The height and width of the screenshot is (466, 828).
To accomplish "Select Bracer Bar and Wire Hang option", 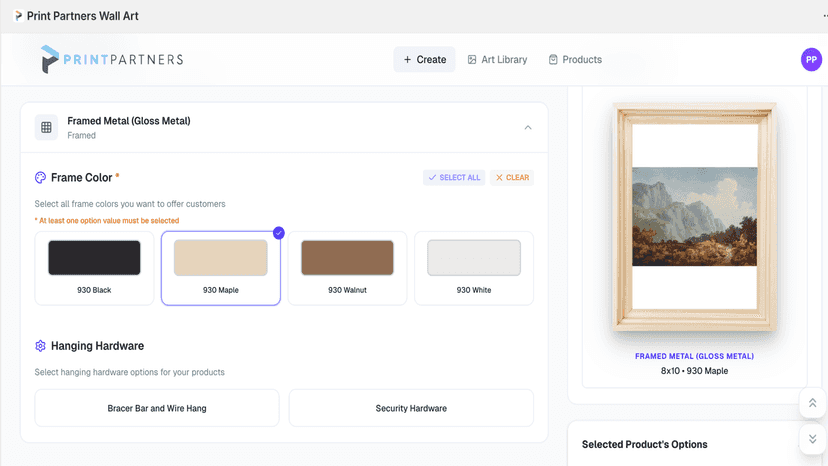I will pyautogui.click(x=157, y=408).
